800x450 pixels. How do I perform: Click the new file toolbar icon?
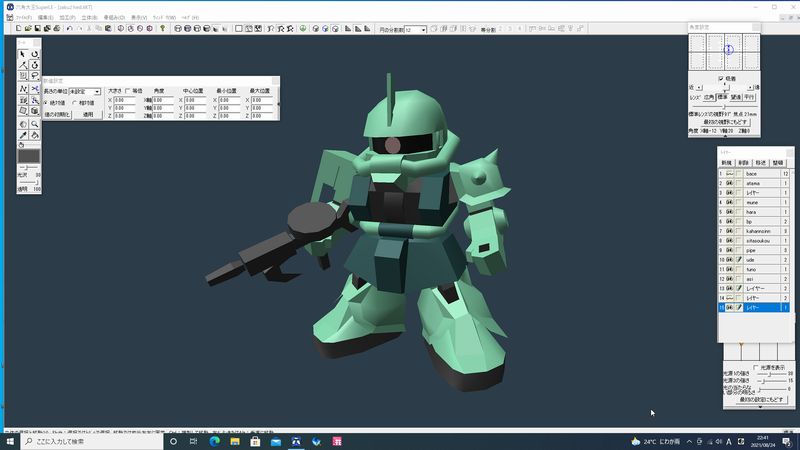18,29
